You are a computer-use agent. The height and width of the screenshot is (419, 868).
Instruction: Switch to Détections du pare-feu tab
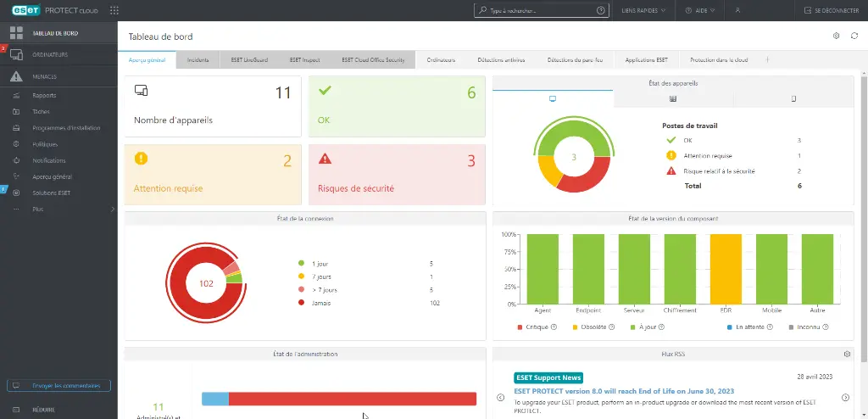(x=575, y=60)
